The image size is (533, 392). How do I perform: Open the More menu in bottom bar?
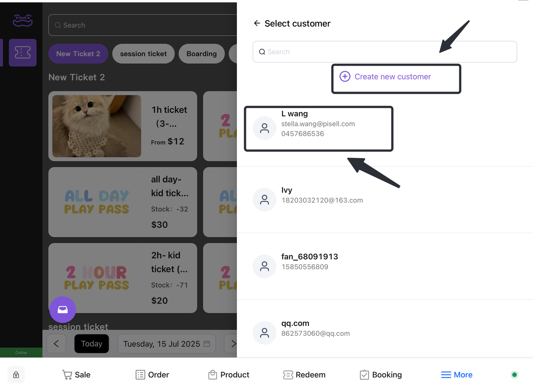[456, 375]
